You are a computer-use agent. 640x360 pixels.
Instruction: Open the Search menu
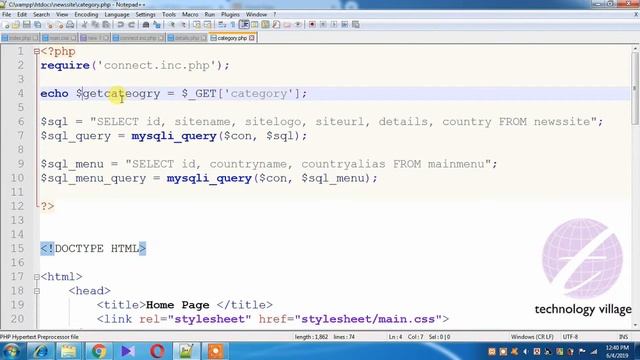(41, 14)
